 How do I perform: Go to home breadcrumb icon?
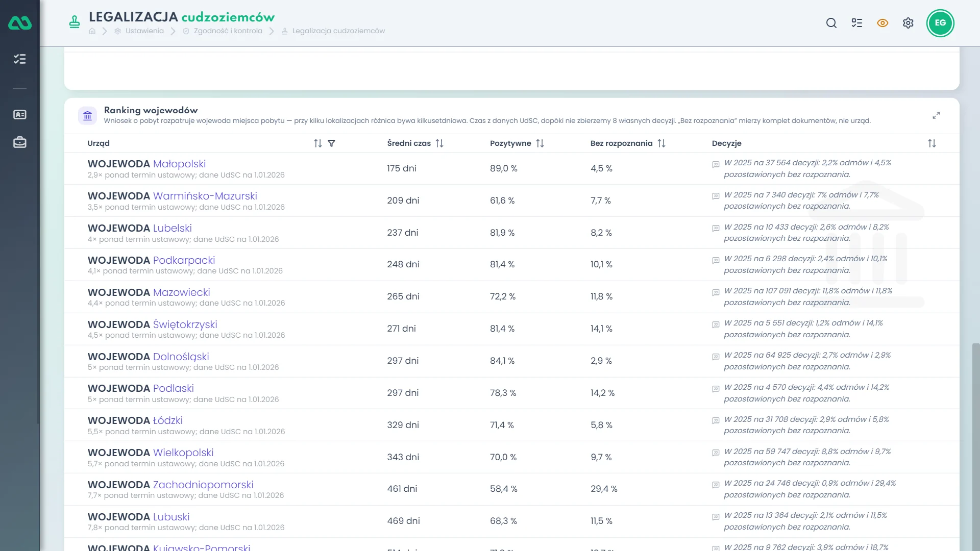tap(92, 31)
